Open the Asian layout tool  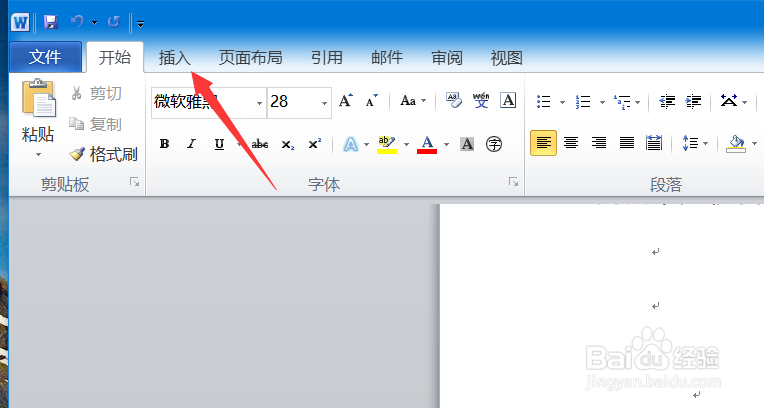[x=729, y=101]
